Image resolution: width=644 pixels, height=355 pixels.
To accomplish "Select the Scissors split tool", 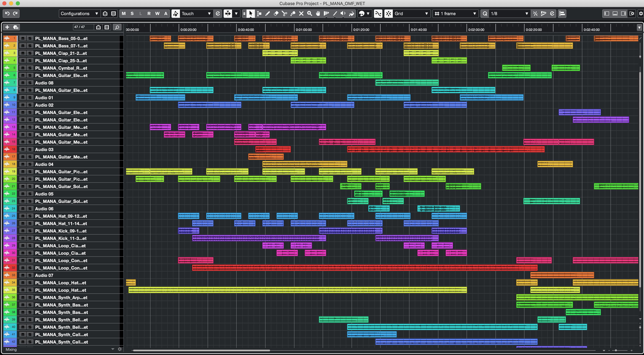I will click(285, 13).
